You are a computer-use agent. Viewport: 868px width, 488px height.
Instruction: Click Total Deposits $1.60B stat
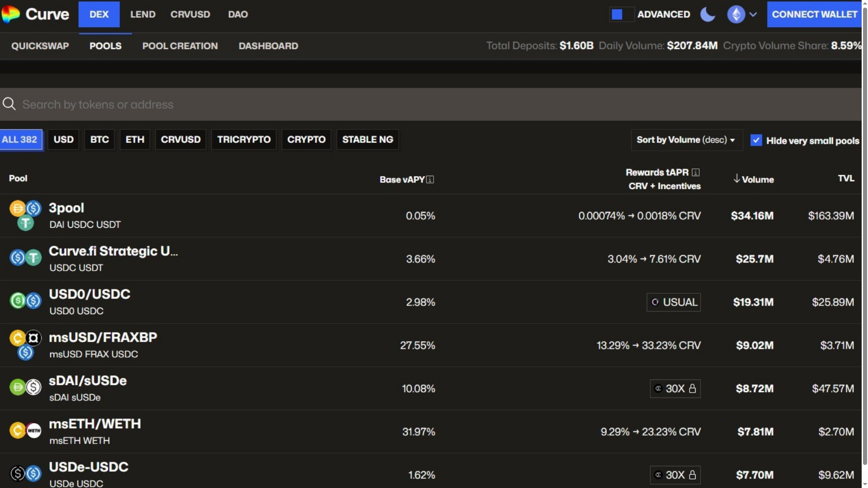539,46
